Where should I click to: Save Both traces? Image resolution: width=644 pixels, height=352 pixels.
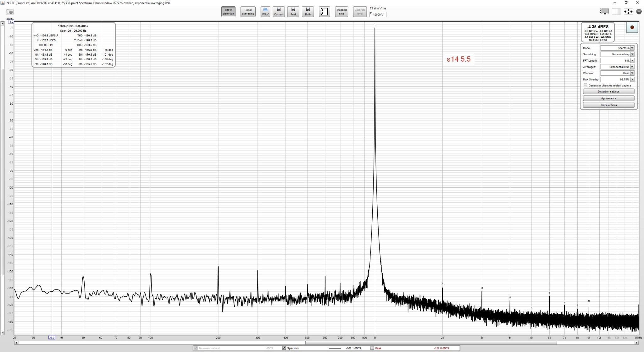click(x=308, y=12)
